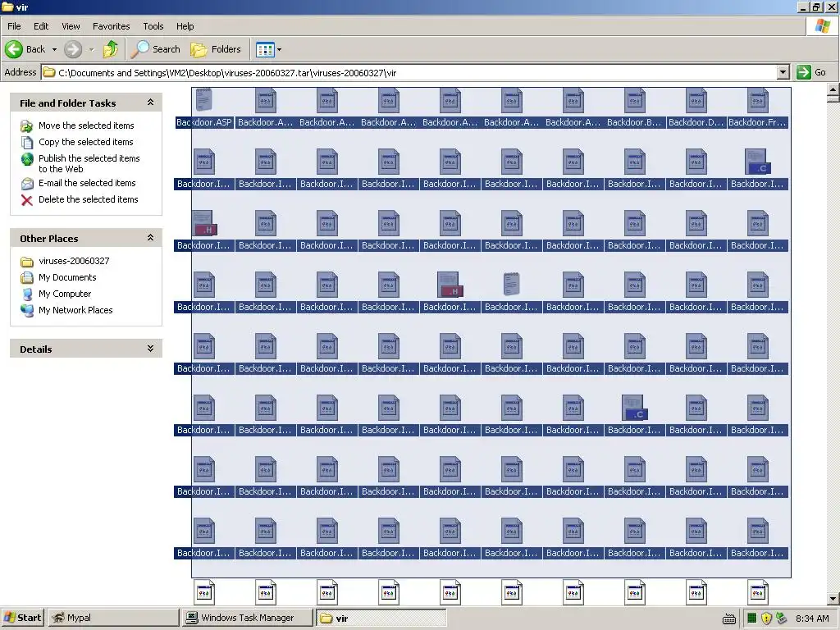Screen dimensions: 840x630
Task: Switch to Windows Task Manager in the taskbar
Action: 247,618
